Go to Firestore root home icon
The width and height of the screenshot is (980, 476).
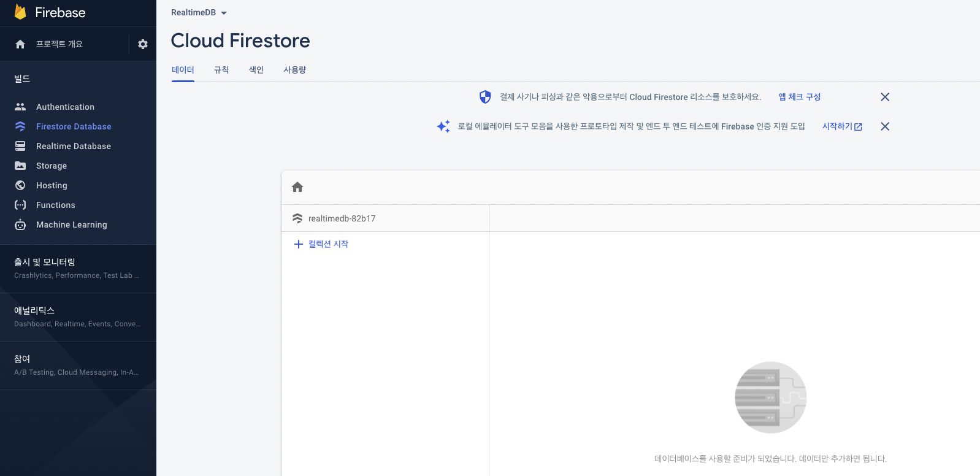[x=297, y=187]
